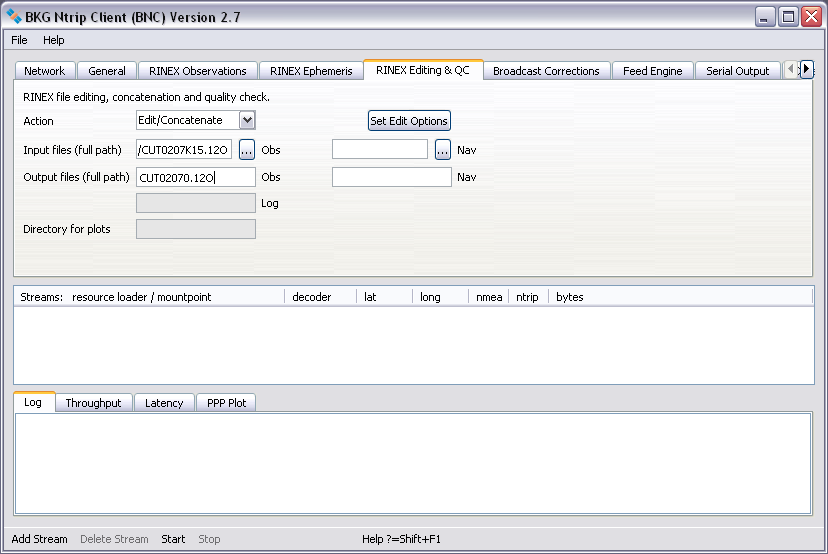Click the BNC application icon in title bar

click(x=14, y=17)
